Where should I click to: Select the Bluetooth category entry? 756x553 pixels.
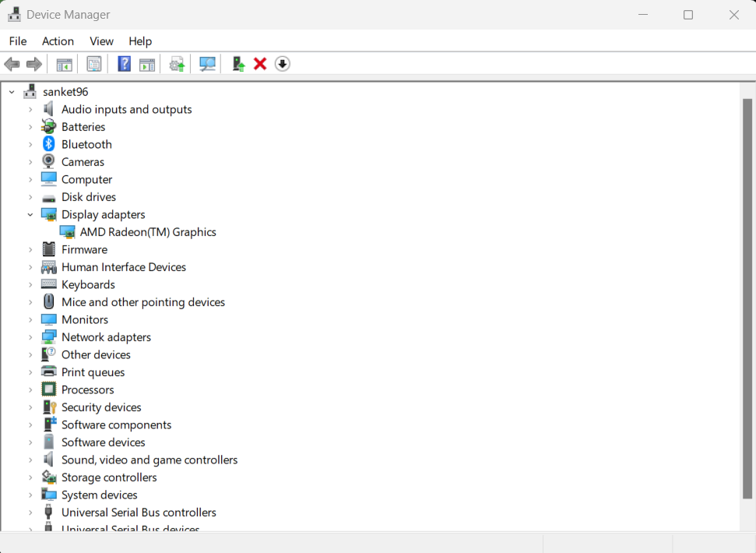pos(86,144)
